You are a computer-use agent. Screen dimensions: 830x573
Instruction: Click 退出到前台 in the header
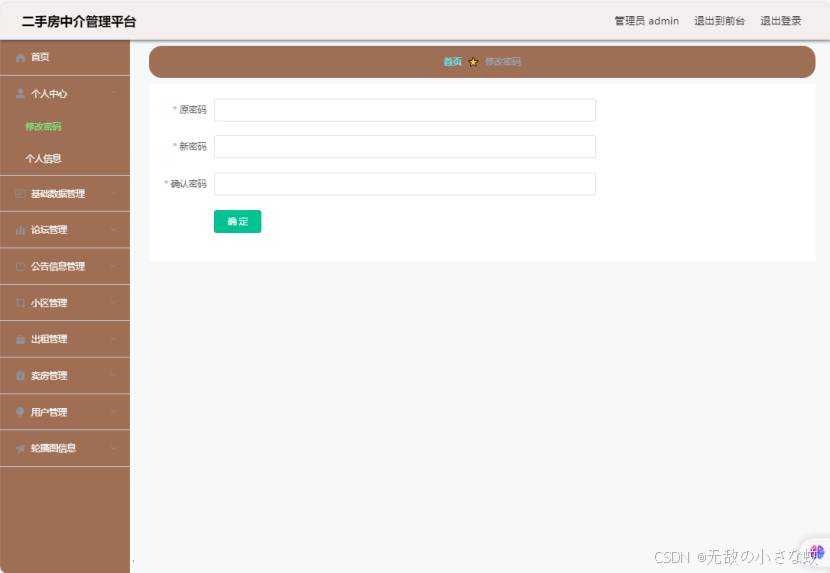[719, 21]
